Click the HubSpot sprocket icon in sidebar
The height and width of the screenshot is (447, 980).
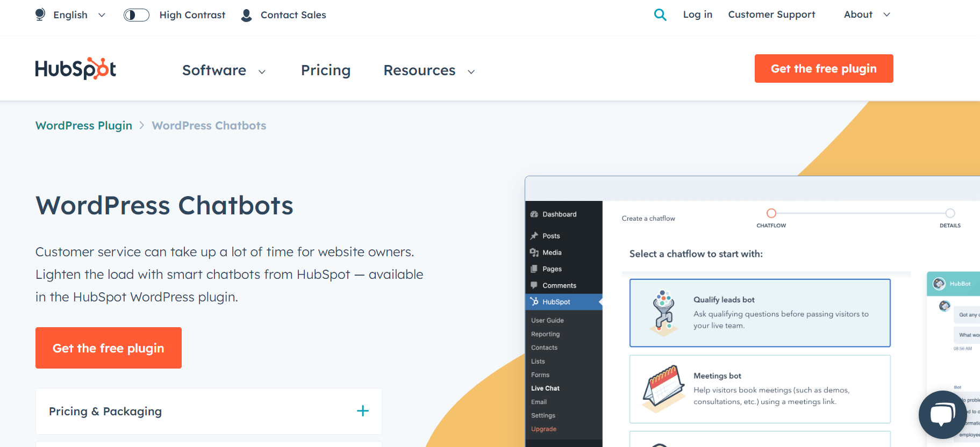[534, 301]
